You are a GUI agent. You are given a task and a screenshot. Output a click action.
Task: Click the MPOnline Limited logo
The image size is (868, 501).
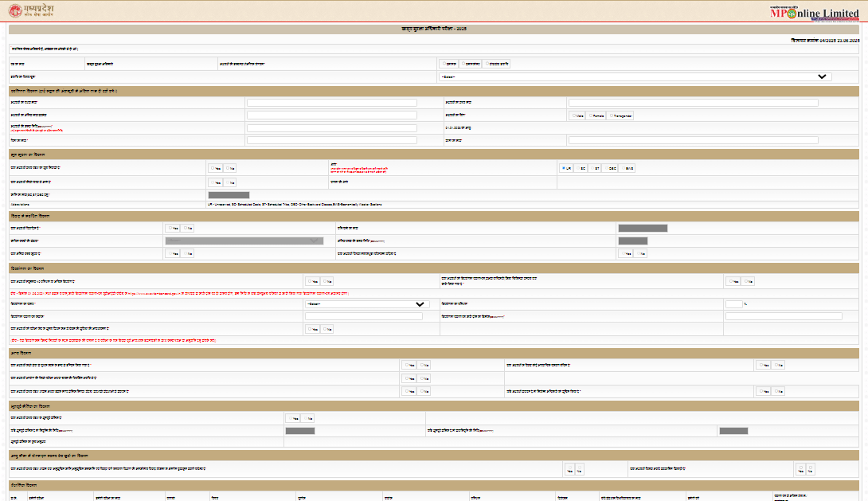pos(815,14)
